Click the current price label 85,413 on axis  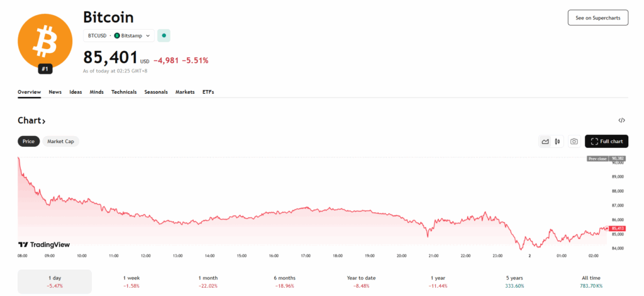[618, 228]
